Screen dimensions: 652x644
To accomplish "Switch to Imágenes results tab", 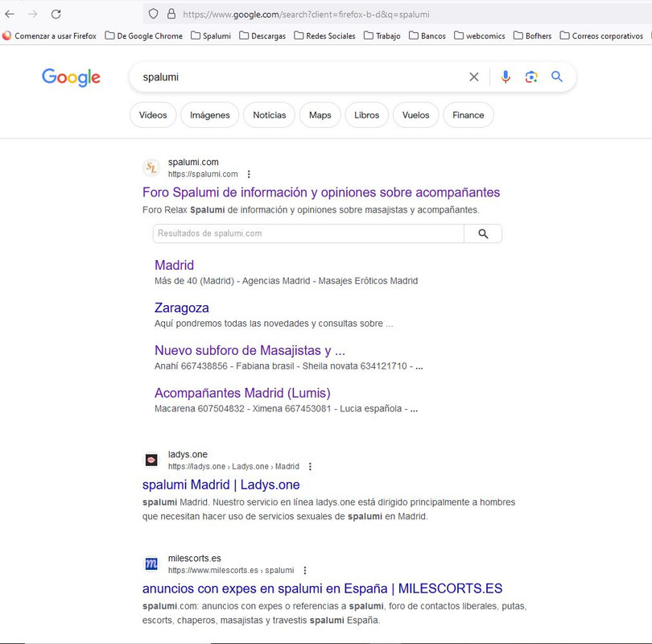I will tap(209, 115).
